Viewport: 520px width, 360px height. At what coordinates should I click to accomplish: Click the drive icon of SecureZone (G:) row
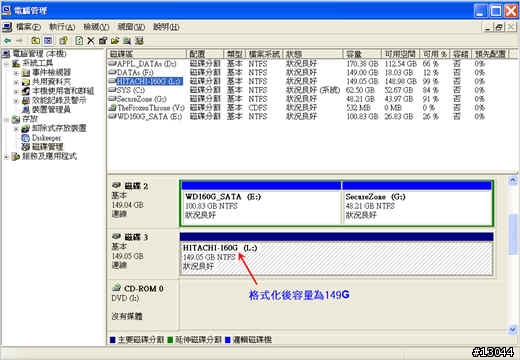(112, 99)
